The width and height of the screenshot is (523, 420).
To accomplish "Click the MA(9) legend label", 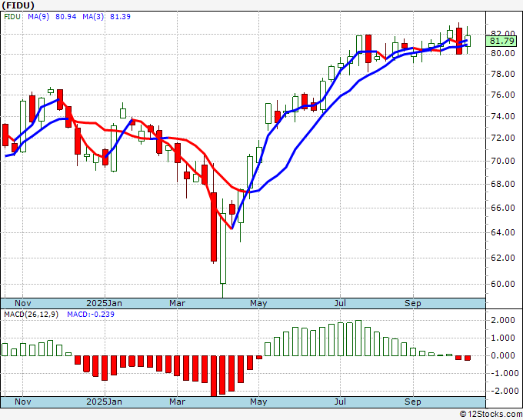I will [x=38, y=17].
